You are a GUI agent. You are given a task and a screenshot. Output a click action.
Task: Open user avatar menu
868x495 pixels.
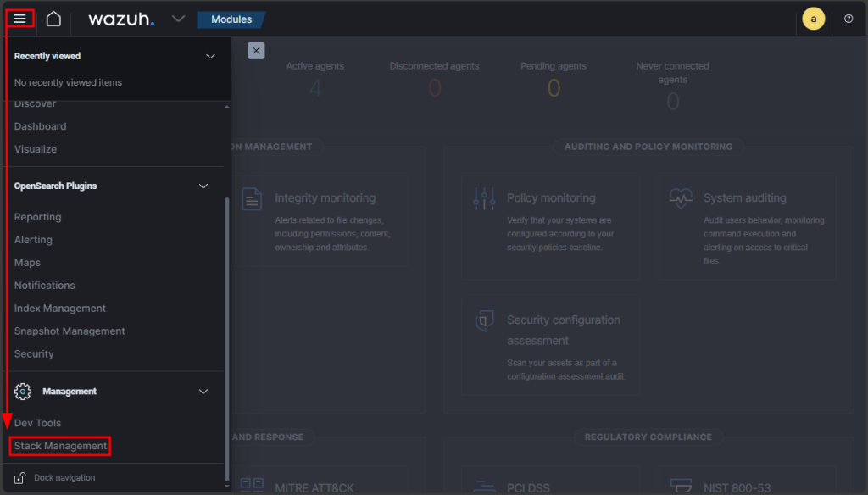813,19
